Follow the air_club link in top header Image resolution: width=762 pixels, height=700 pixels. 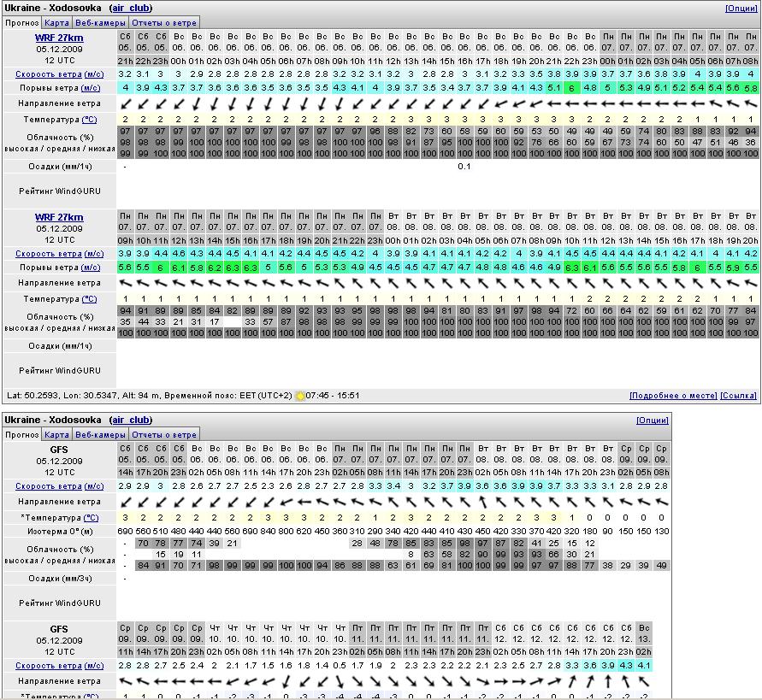131,9
